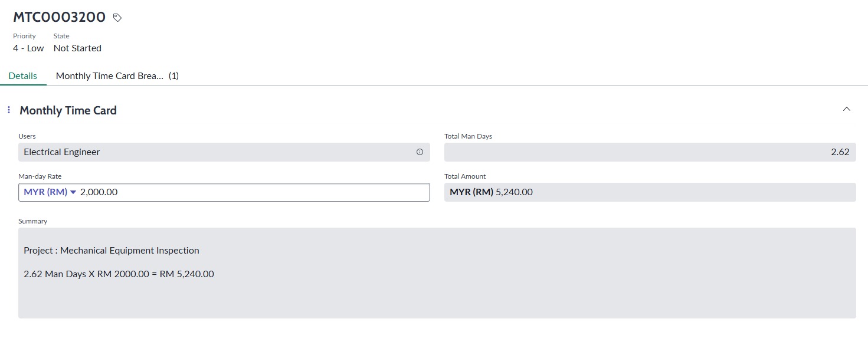Switch to the Details tab
The width and height of the screenshot is (868, 345).
(23, 76)
